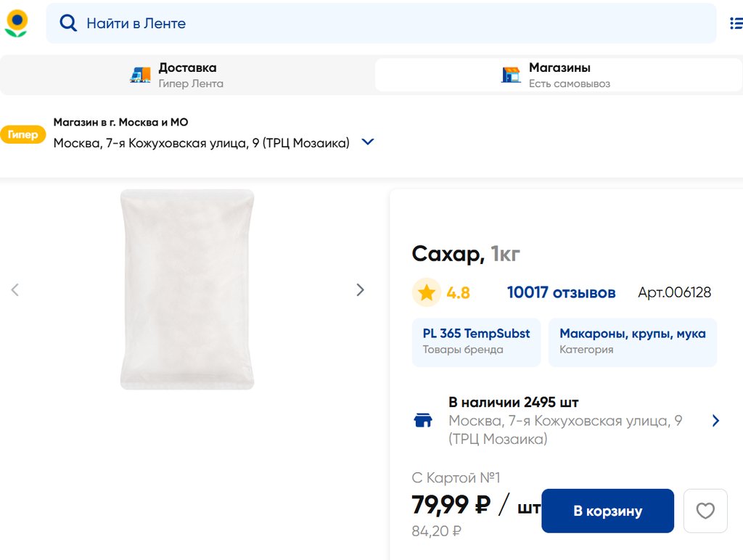This screenshot has height=560, width=743.
Task: Click the Lenta sunflower logo
Action: (x=16, y=23)
